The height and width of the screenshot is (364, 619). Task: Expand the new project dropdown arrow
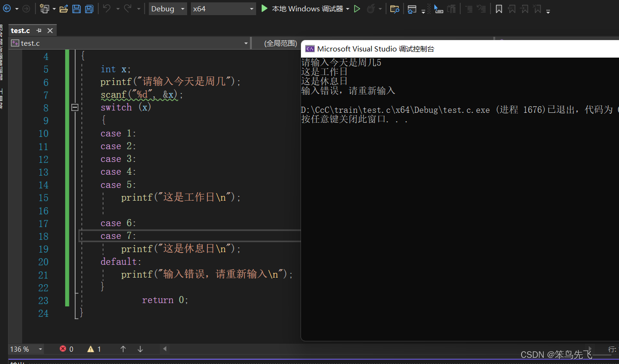click(54, 9)
